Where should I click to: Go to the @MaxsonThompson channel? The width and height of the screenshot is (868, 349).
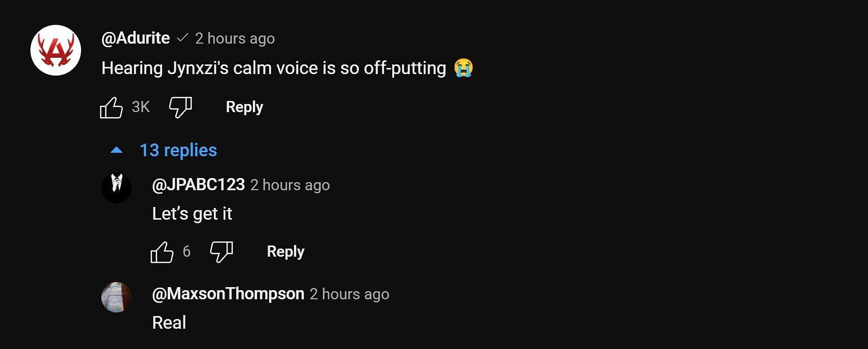(x=228, y=294)
